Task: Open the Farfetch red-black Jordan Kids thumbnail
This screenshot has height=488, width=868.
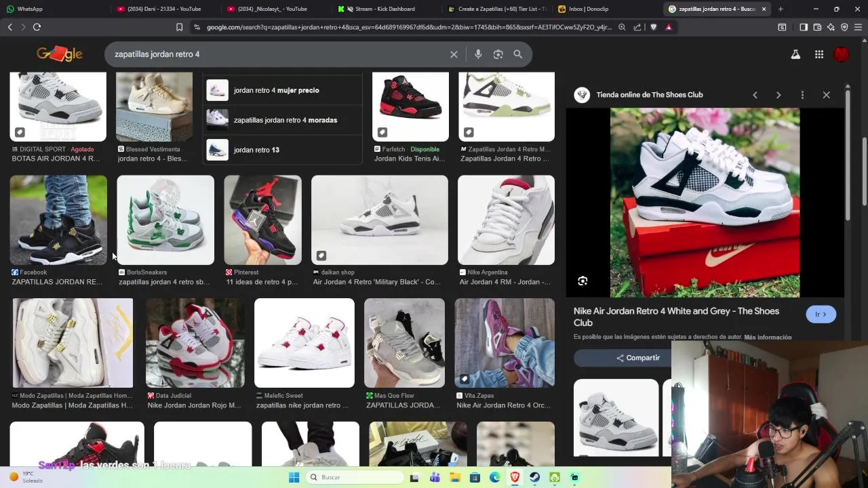Action: (x=410, y=106)
